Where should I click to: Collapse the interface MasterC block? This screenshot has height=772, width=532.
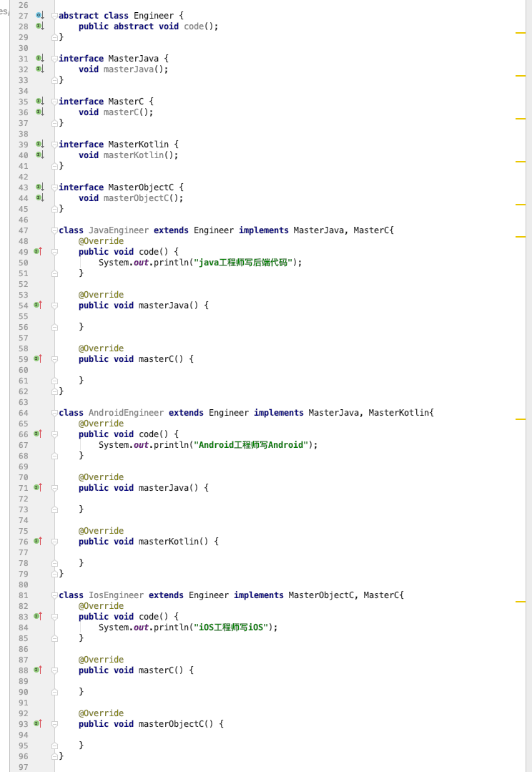click(54, 102)
